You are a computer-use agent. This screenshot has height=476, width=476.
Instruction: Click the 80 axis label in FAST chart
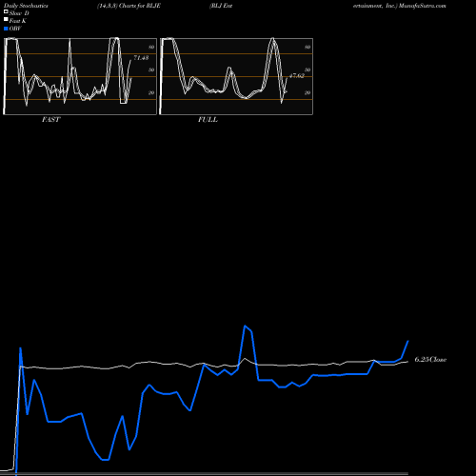pos(151,47)
